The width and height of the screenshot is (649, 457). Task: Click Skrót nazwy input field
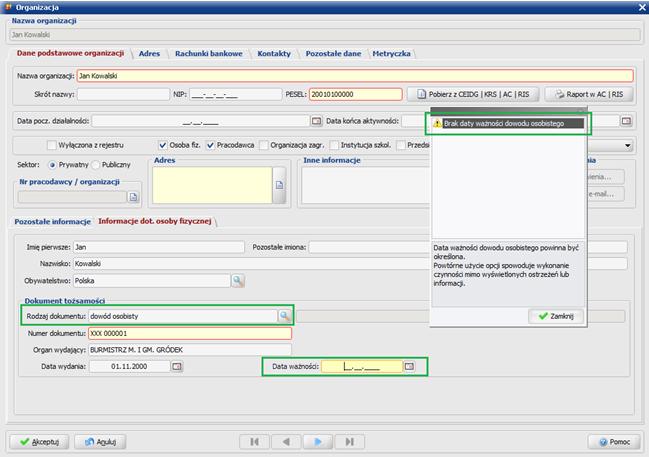pyautogui.click(x=123, y=94)
